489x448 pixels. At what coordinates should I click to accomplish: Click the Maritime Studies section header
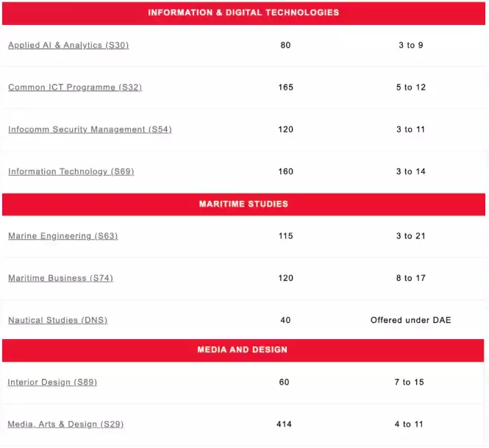tap(243, 204)
